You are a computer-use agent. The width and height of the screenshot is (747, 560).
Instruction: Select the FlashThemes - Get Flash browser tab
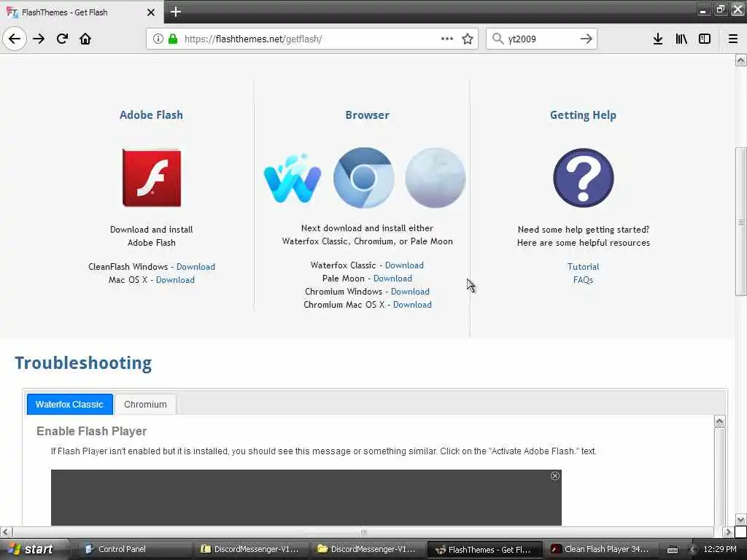pos(82,12)
